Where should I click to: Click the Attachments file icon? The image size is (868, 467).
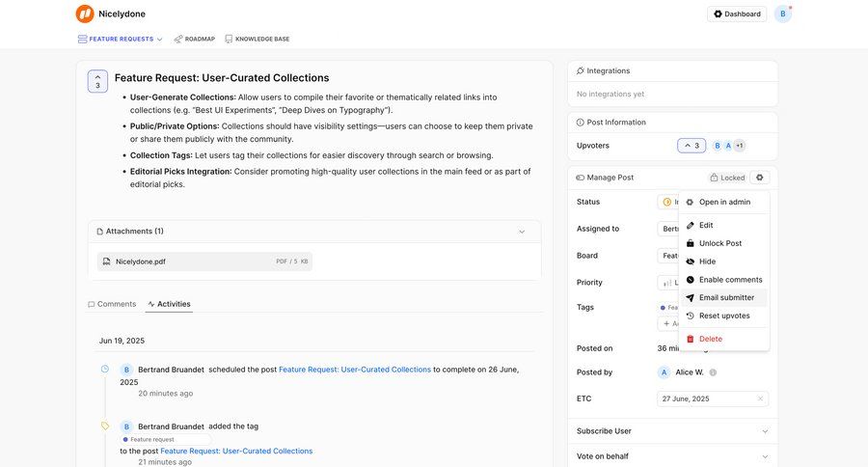[x=100, y=232]
